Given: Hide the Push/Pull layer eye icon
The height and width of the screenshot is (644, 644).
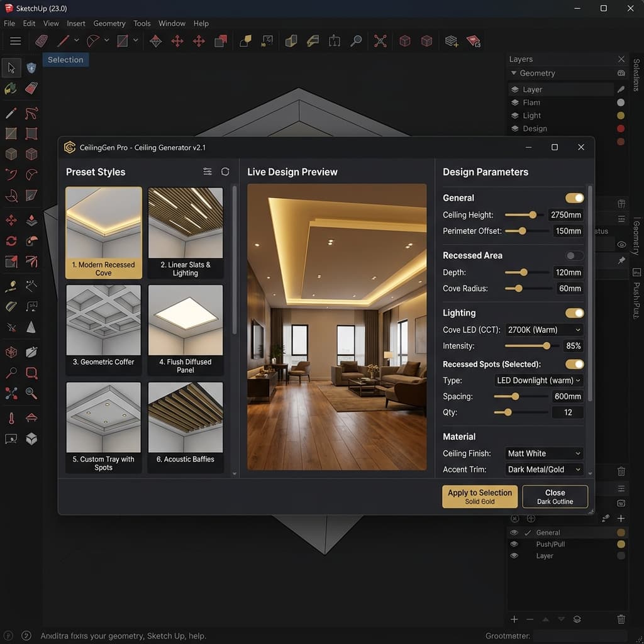Looking at the screenshot, I should 514,544.
